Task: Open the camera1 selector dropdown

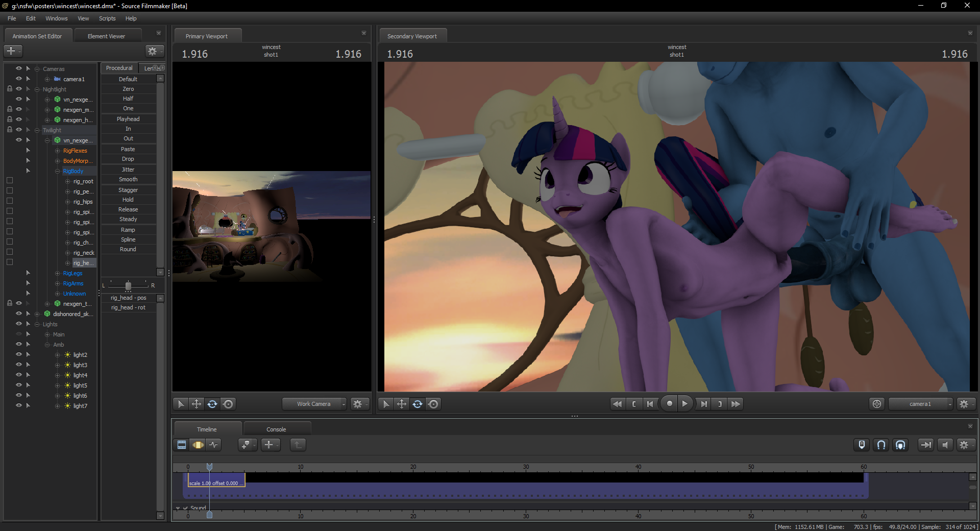Action: [921, 404]
